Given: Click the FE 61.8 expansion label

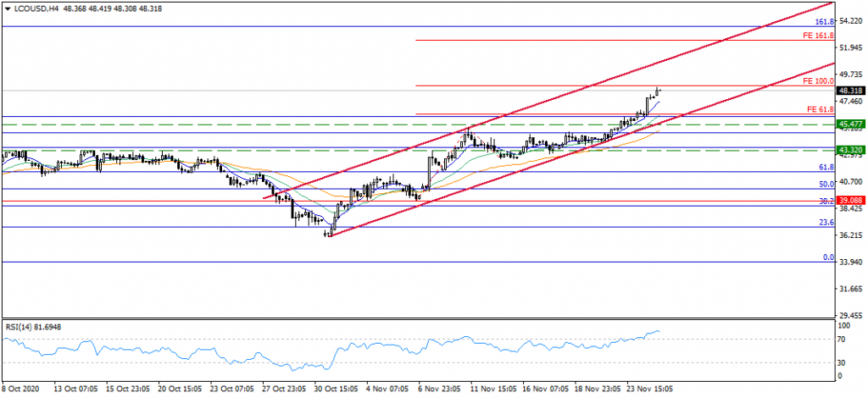Looking at the screenshot, I should [x=821, y=109].
